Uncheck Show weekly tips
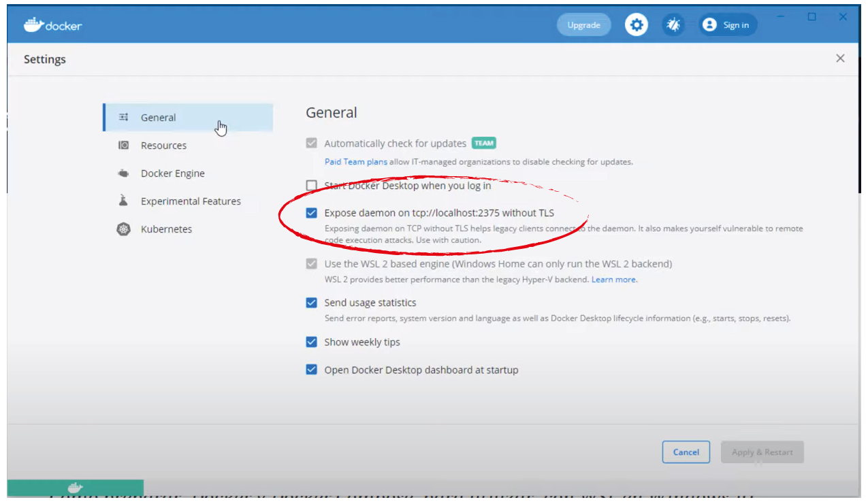The image size is (868, 502). pyautogui.click(x=312, y=342)
